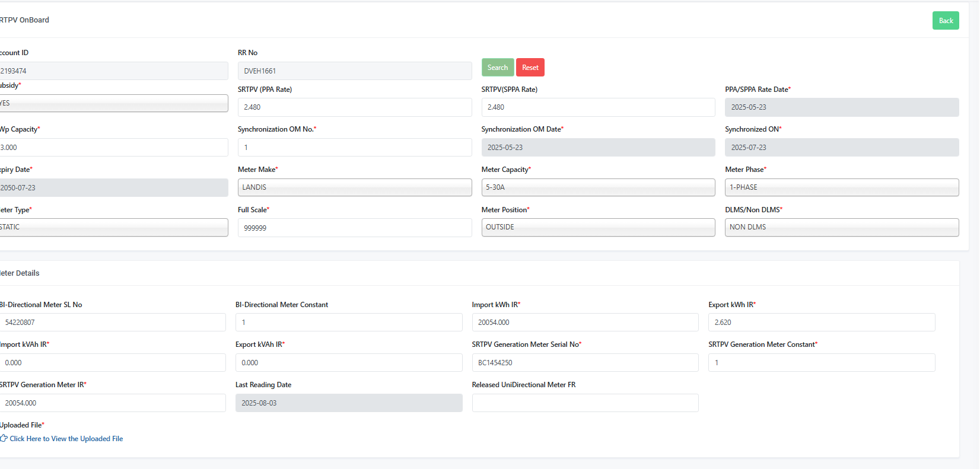
Task: Click the Import kWh IR field
Action: [584, 323]
